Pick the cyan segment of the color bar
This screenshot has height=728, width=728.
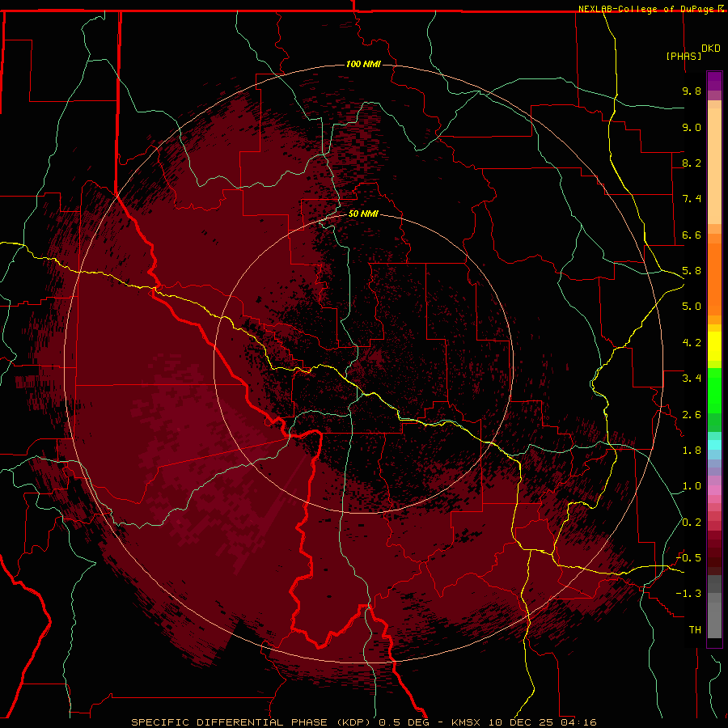pos(714,445)
